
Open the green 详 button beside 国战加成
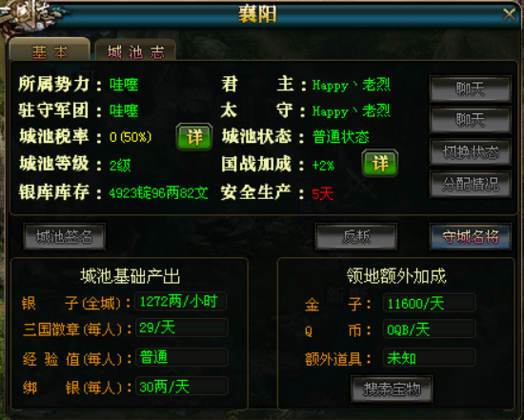[380, 163]
